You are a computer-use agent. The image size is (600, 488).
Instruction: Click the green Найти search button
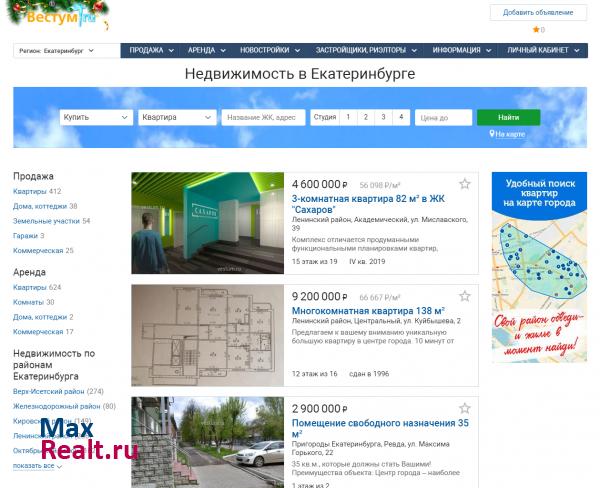click(508, 117)
